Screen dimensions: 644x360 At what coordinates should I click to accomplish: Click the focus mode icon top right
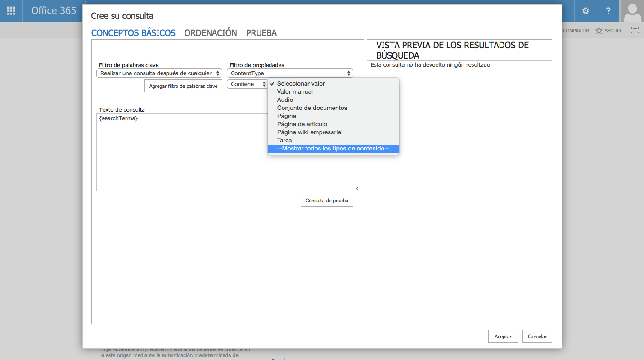[635, 30]
